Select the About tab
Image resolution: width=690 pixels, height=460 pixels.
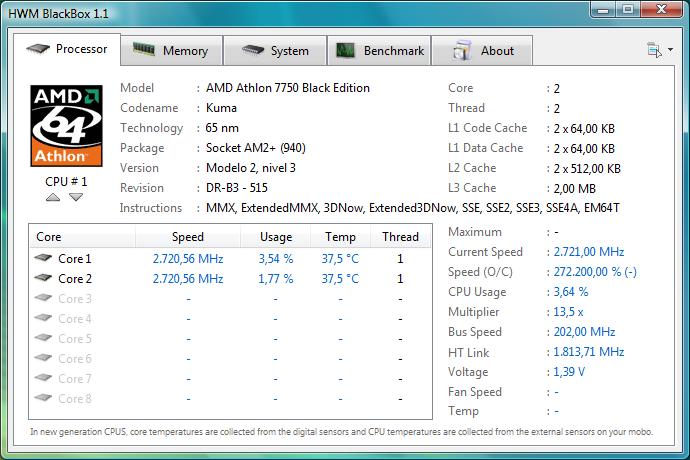coord(482,51)
